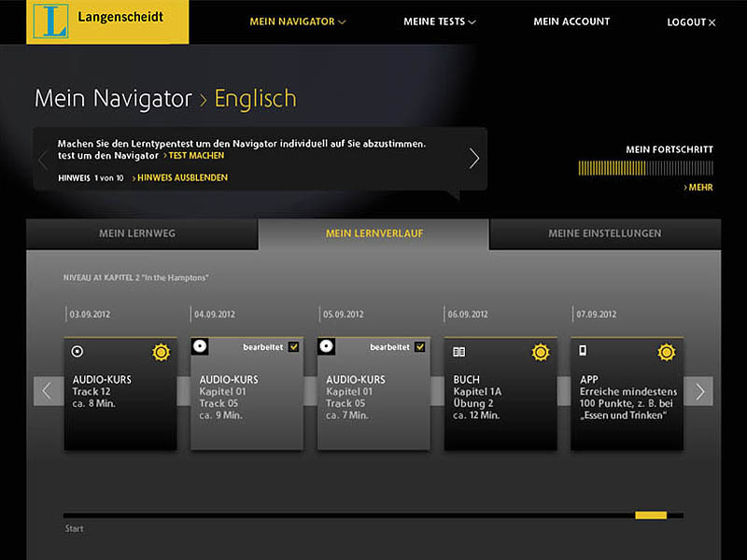The height and width of the screenshot is (560, 747).
Task: Show the next hint with right chevron
Action: point(473,159)
